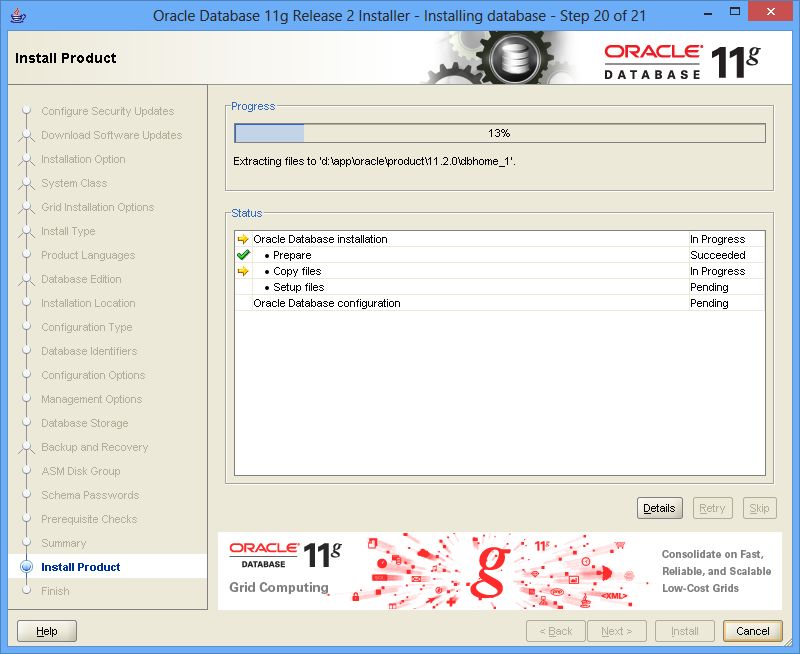Select Backup and Recovery step
This screenshot has height=654, width=800.
point(95,447)
